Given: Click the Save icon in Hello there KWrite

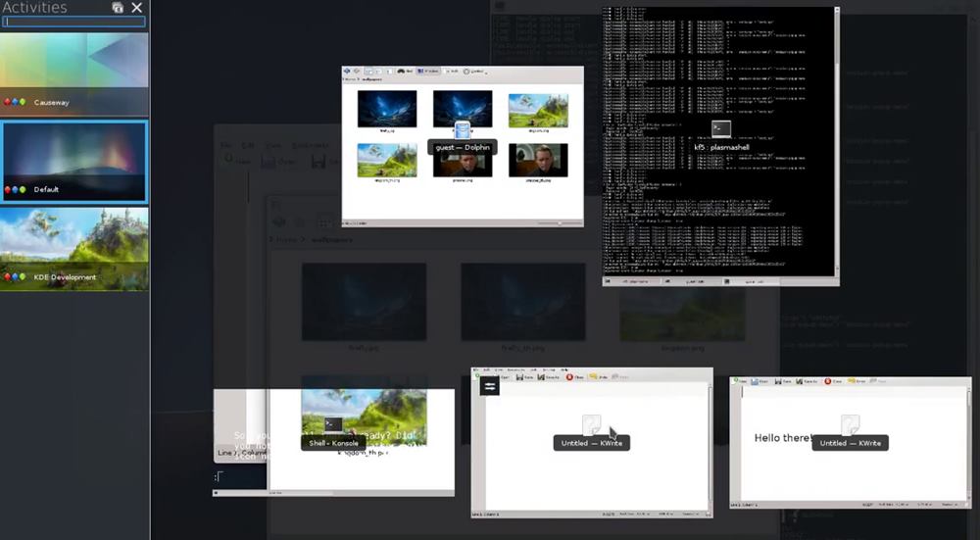Looking at the screenshot, I should (x=778, y=381).
